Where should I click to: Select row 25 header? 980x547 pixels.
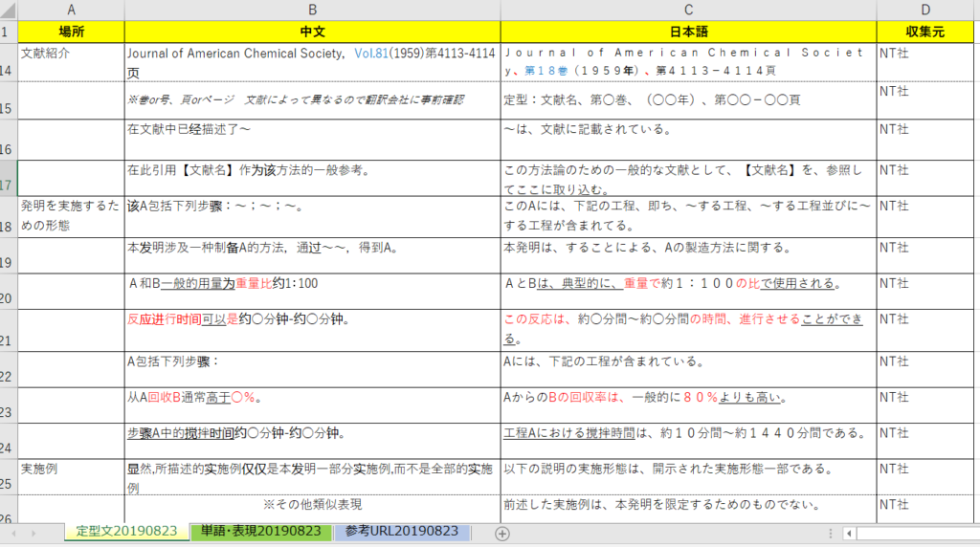coord(8,477)
